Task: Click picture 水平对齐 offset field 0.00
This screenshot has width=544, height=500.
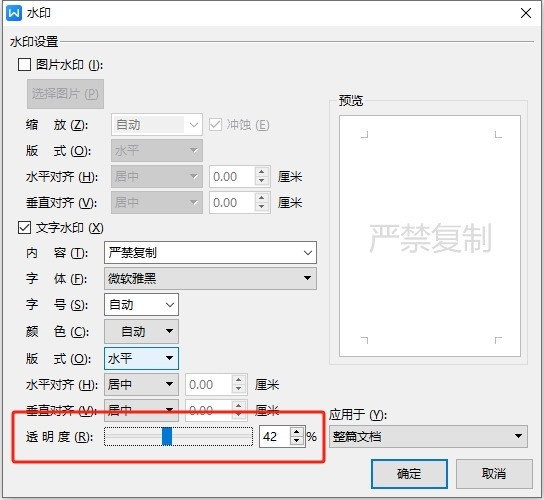Action: pos(232,177)
